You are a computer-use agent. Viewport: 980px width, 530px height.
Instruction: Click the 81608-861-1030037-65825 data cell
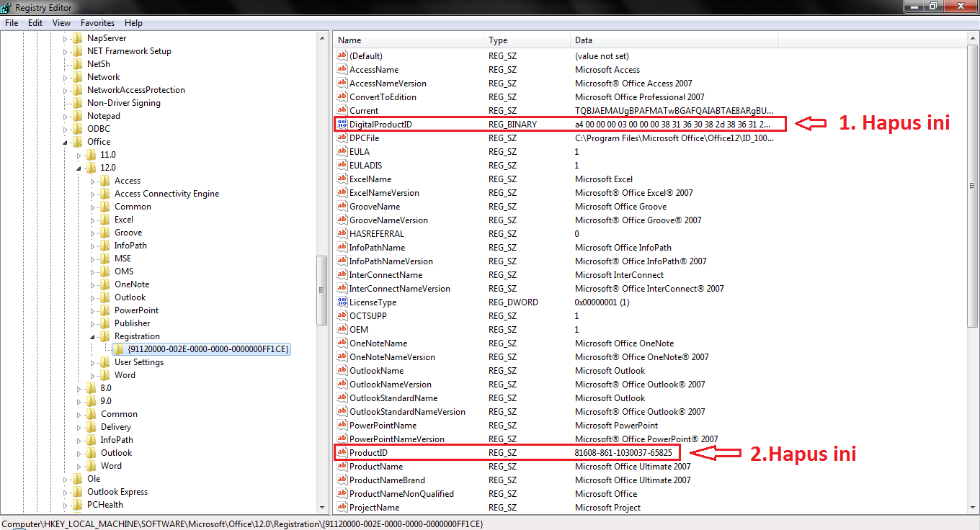pyautogui.click(x=623, y=453)
